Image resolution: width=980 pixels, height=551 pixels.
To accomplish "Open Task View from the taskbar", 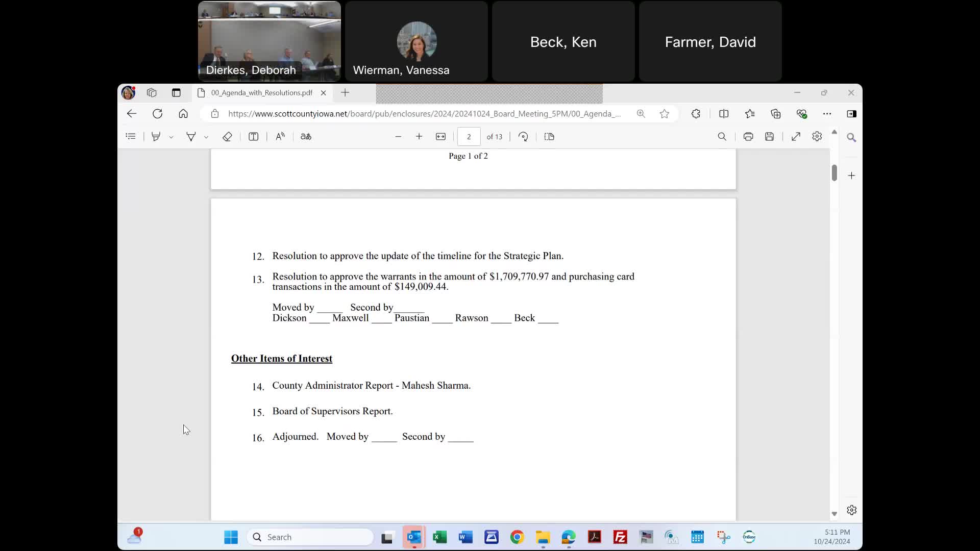I will click(x=387, y=537).
